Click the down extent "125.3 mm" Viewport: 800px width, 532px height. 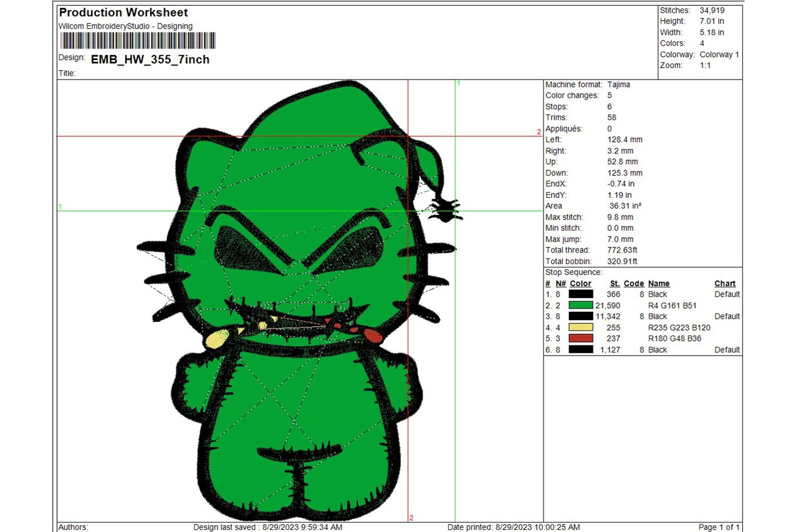point(625,173)
